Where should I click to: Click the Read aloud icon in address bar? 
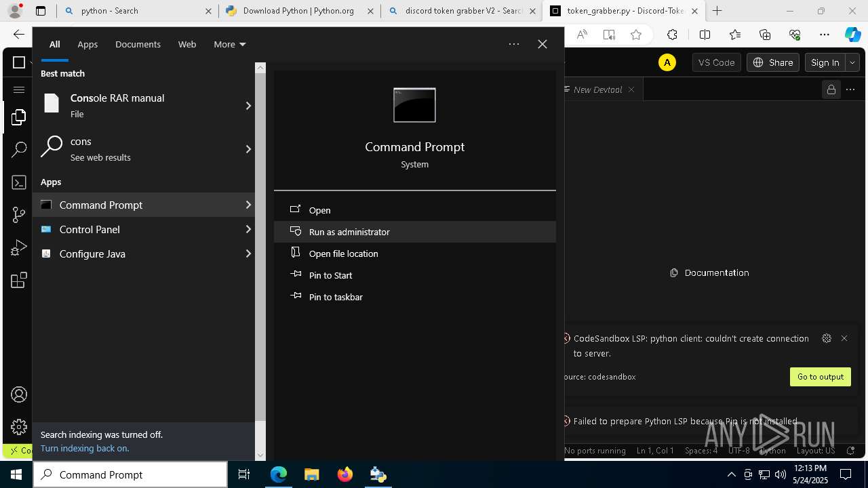(x=582, y=35)
